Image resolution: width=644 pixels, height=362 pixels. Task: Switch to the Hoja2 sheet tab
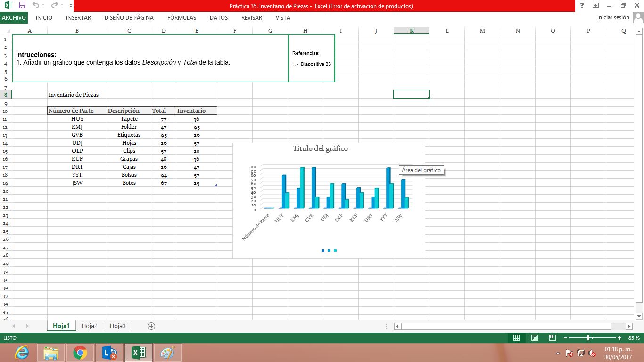(90, 326)
